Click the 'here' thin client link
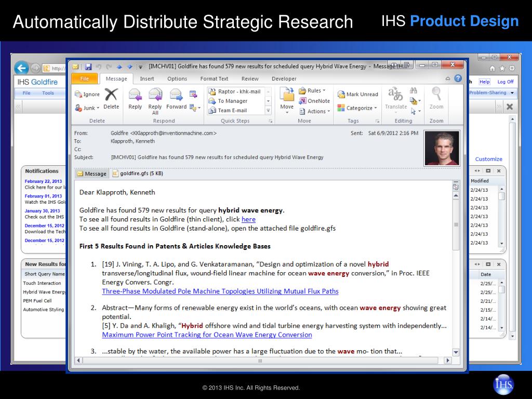This screenshot has height=399, width=532. [248, 219]
